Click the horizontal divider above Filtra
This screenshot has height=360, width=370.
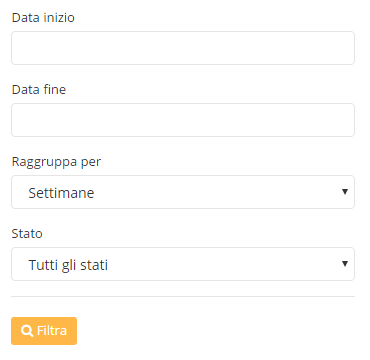pos(183,296)
